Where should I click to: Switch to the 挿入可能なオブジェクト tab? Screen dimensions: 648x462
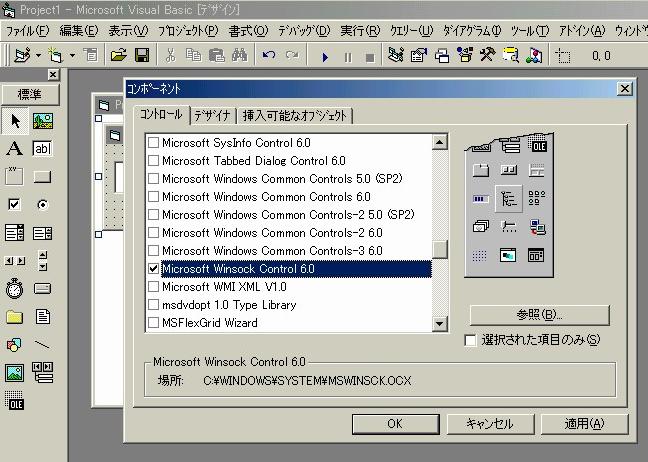point(294,115)
